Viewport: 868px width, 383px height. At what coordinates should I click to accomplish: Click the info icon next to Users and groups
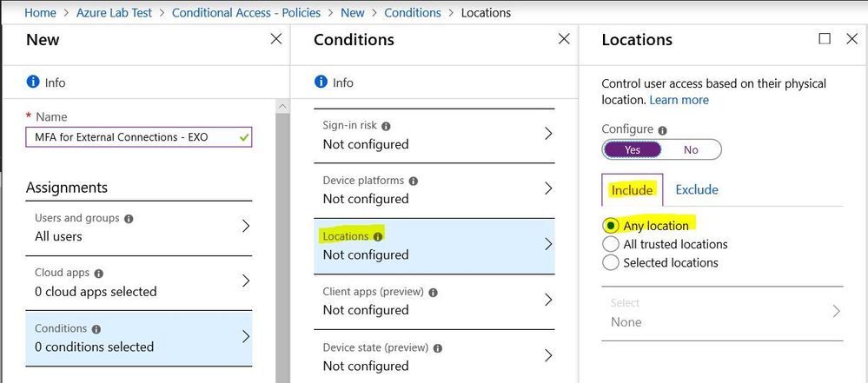129,219
